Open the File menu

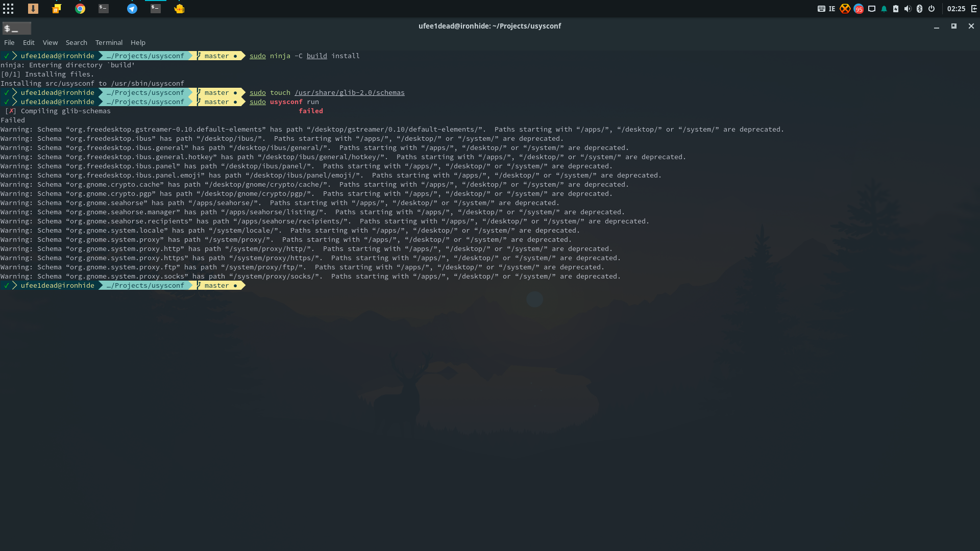coord(9,42)
